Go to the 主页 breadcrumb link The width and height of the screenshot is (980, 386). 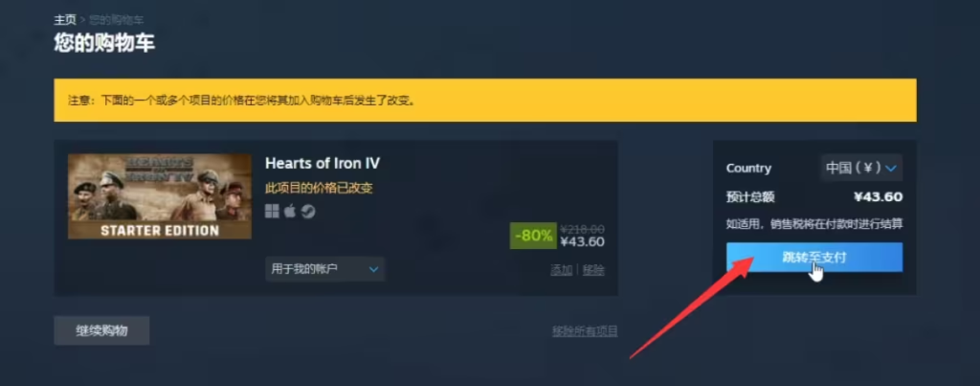(65, 19)
